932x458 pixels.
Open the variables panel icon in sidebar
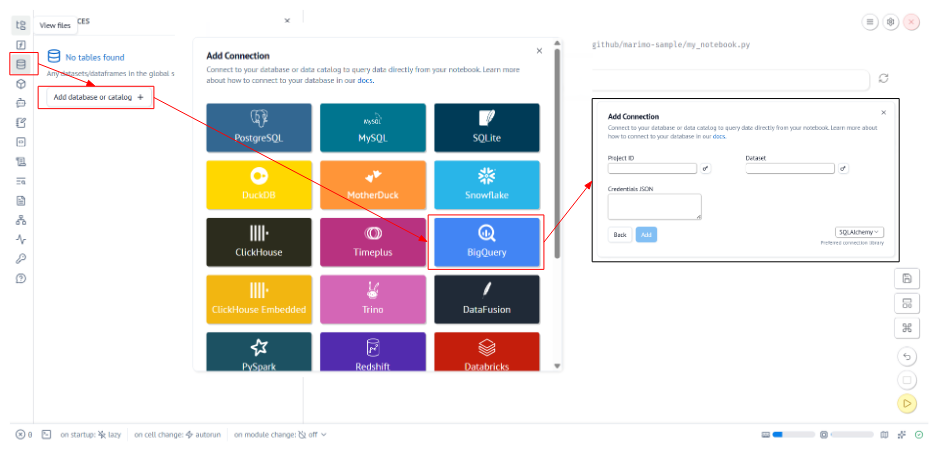(x=21, y=45)
